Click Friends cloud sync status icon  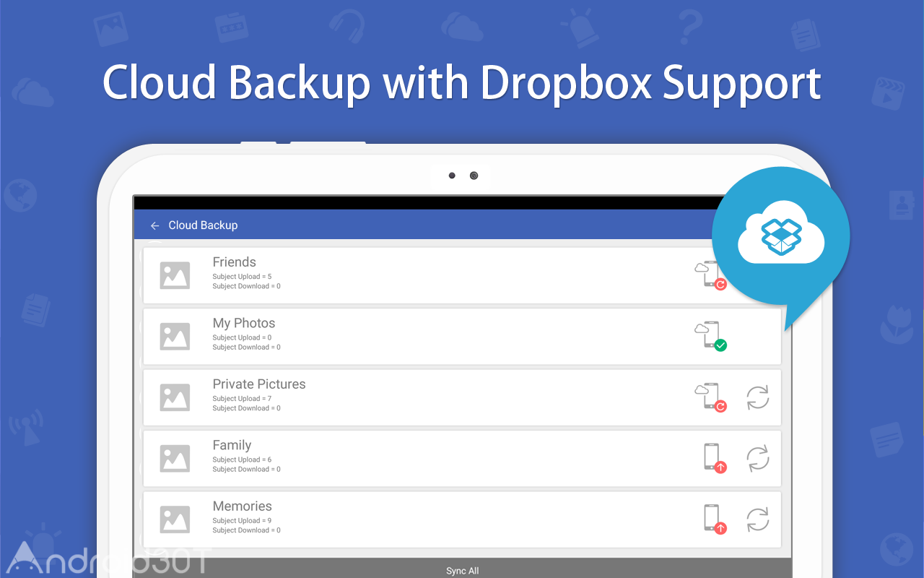tap(710, 275)
